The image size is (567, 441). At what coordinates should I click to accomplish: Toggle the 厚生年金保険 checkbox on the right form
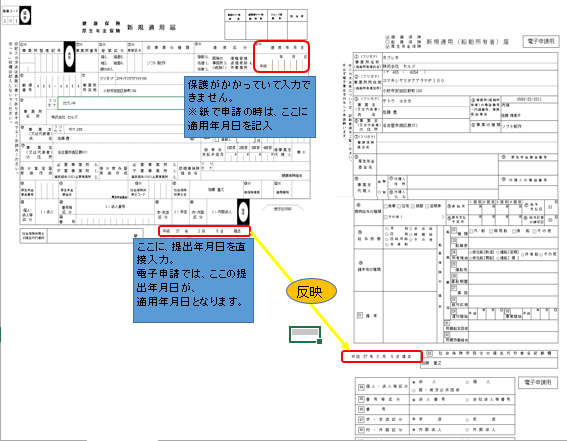pyautogui.click(x=388, y=47)
